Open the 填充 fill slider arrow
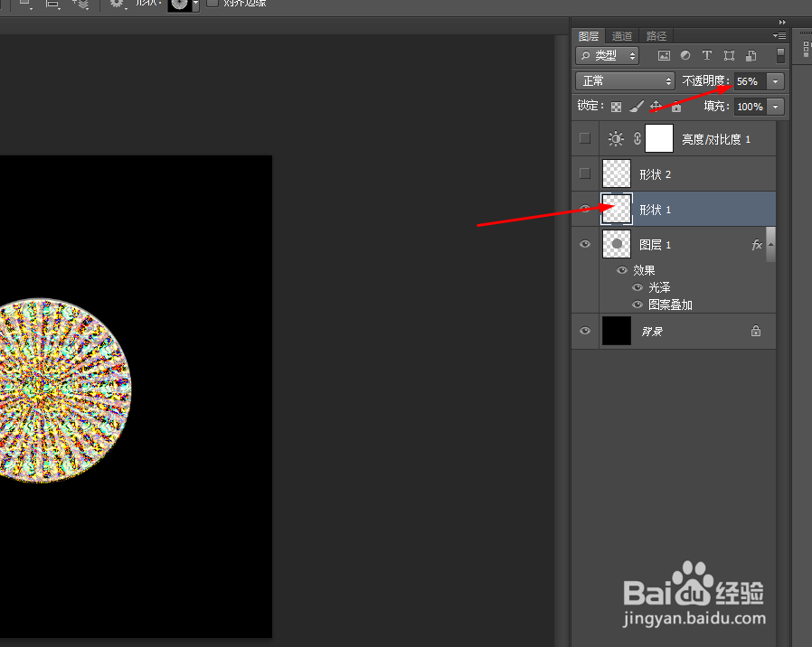This screenshot has height=647, width=812. click(x=775, y=107)
